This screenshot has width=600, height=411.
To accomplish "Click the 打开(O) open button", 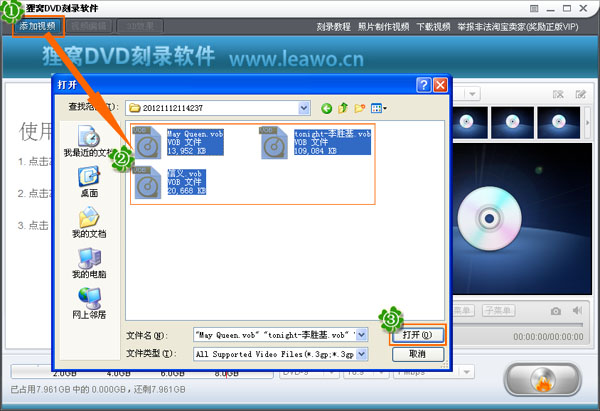I will pos(417,335).
